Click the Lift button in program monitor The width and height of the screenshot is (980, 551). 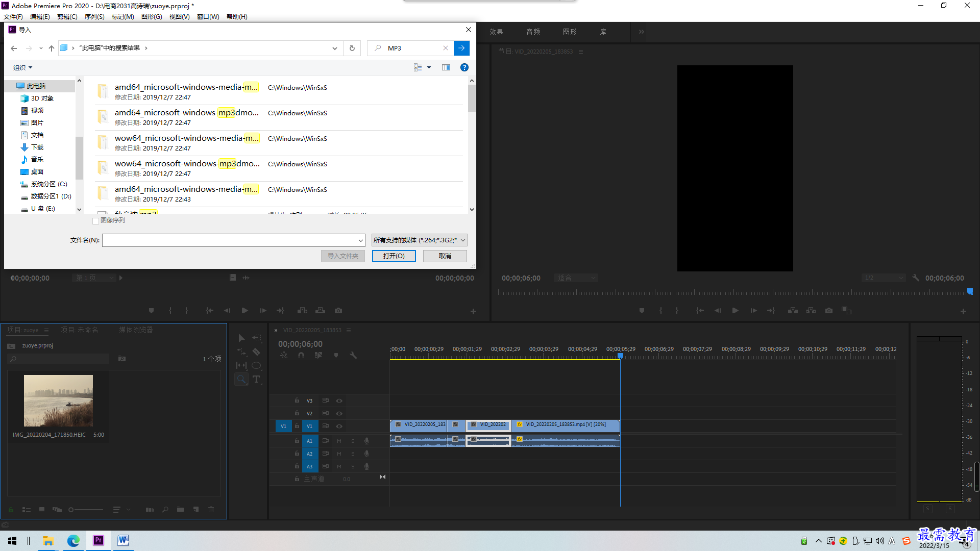coord(793,311)
